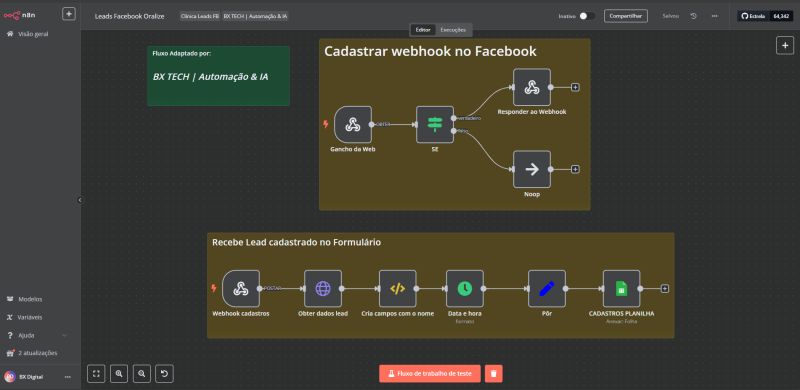Reset canvas zoom level

(164, 374)
